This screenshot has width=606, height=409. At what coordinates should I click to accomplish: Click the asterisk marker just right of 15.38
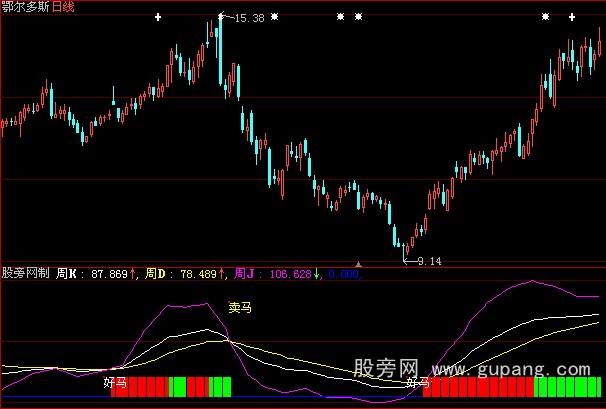274,17
